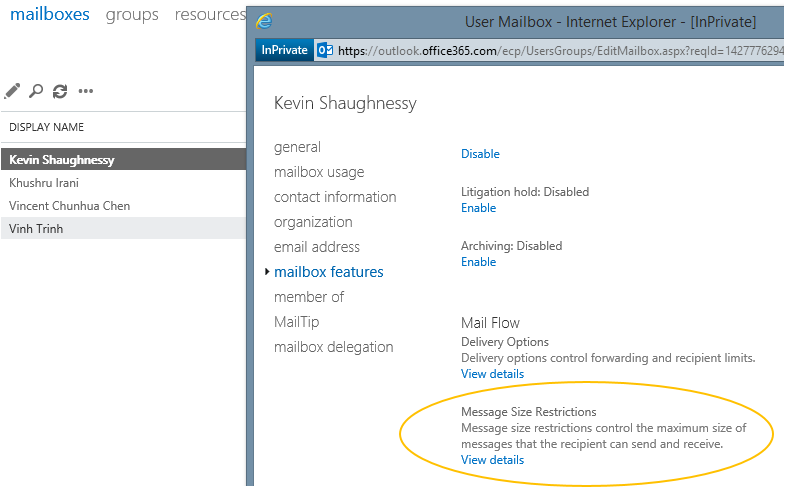
Task: Open the more options ellipsis menu
Action: point(86,91)
